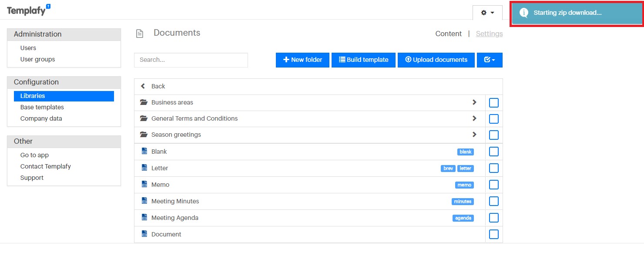Image resolution: width=644 pixels, height=253 pixels.
Task: Open the Season greetings folder name
Action: [x=176, y=135]
